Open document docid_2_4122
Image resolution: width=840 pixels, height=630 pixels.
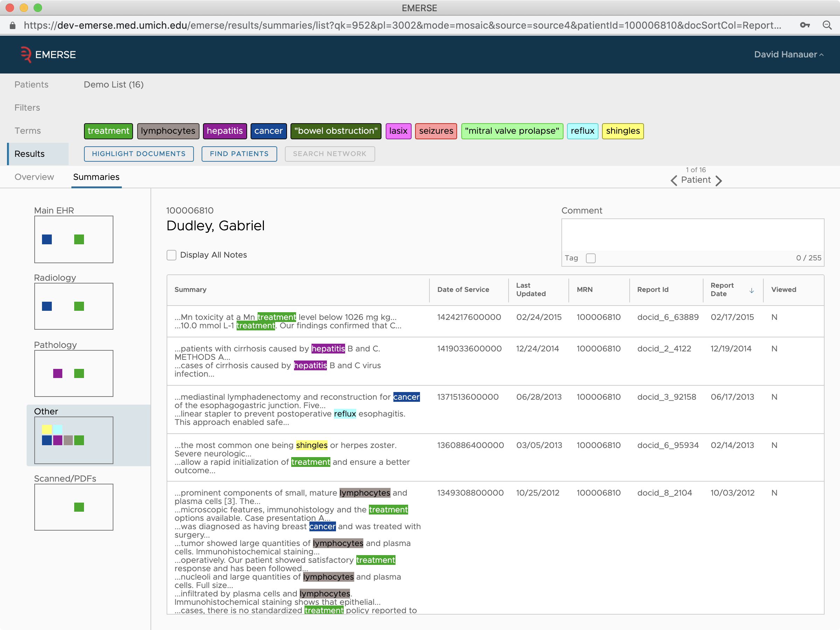tap(664, 349)
